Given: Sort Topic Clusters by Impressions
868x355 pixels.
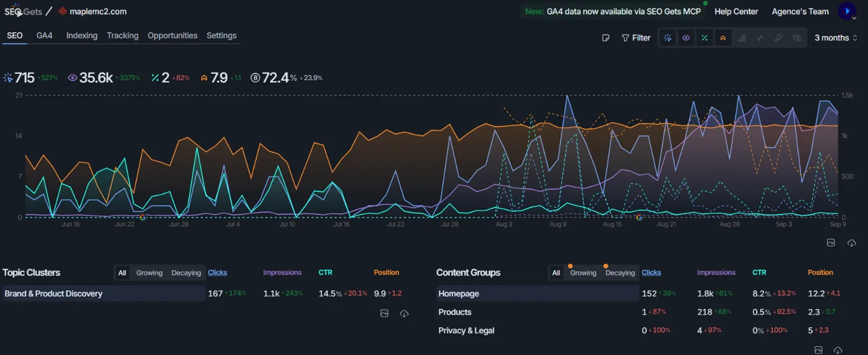Looking at the screenshot, I should [x=282, y=272].
